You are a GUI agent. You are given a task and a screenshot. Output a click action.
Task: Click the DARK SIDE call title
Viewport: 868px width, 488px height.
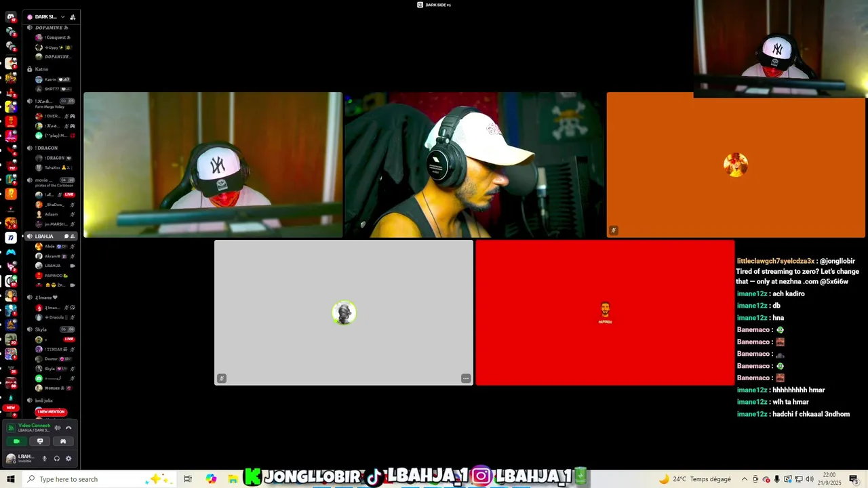point(434,5)
